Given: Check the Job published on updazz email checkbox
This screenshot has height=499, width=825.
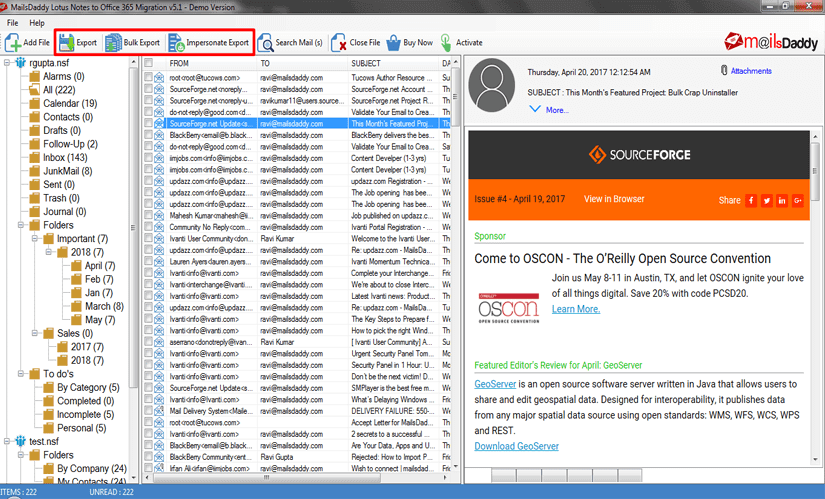Looking at the screenshot, I should tap(148, 216).
